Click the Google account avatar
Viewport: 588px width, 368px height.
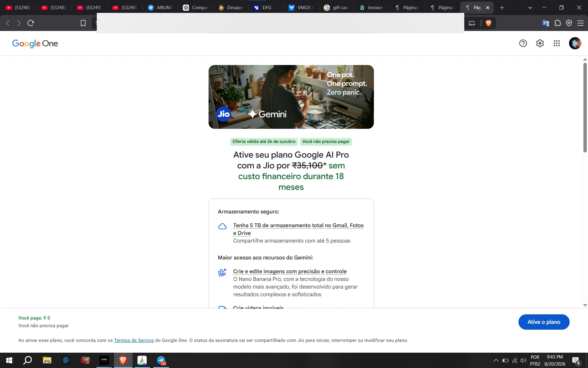[575, 43]
